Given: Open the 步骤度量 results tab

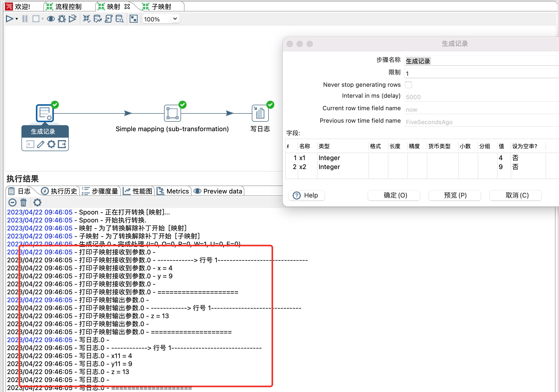Looking at the screenshot, I should (100, 191).
